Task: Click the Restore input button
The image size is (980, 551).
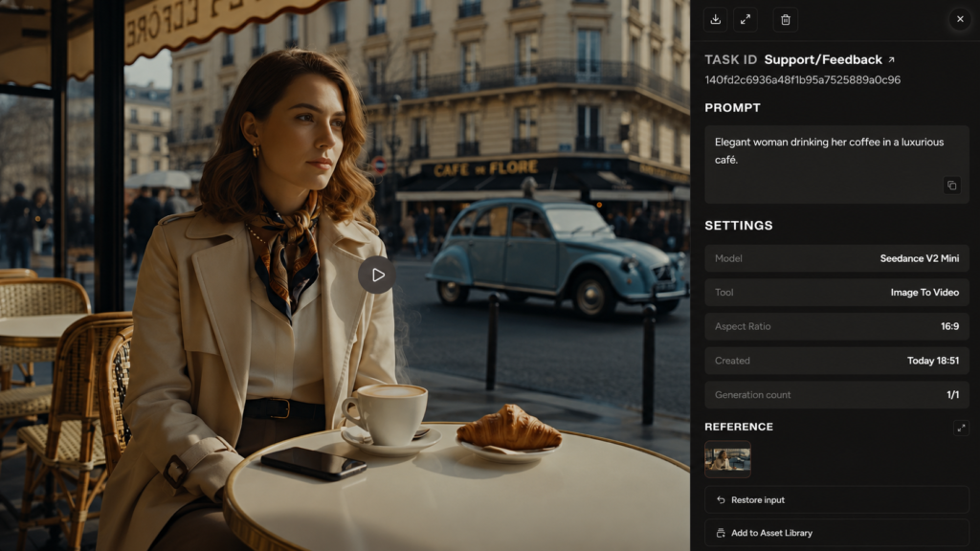Action: (x=836, y=499)
